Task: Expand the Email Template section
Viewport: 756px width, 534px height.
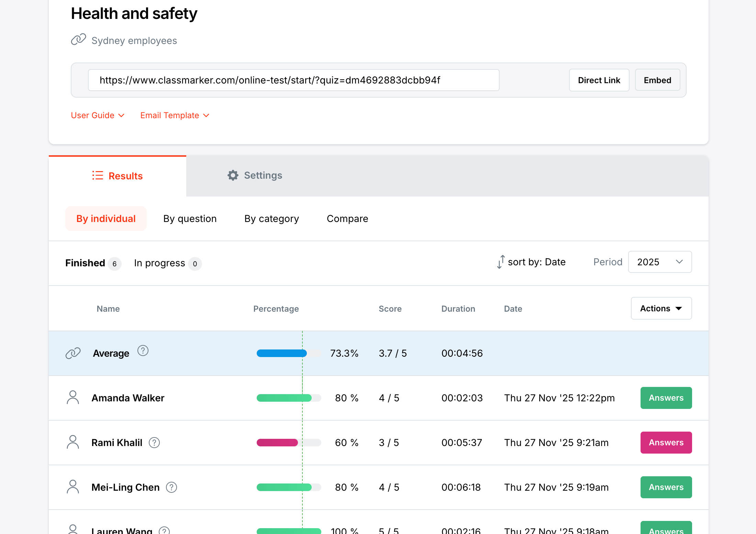Action: [175, 115]
